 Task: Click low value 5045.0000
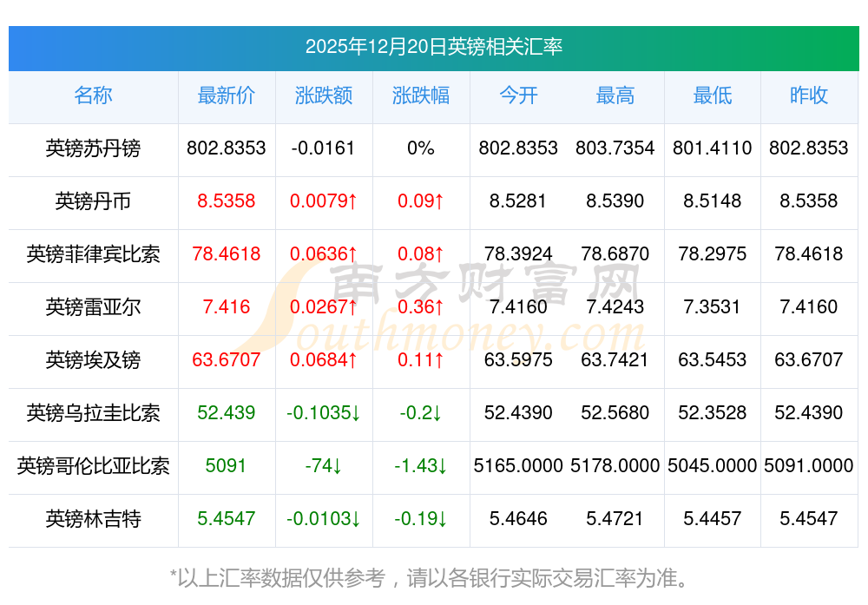(713, 465)
